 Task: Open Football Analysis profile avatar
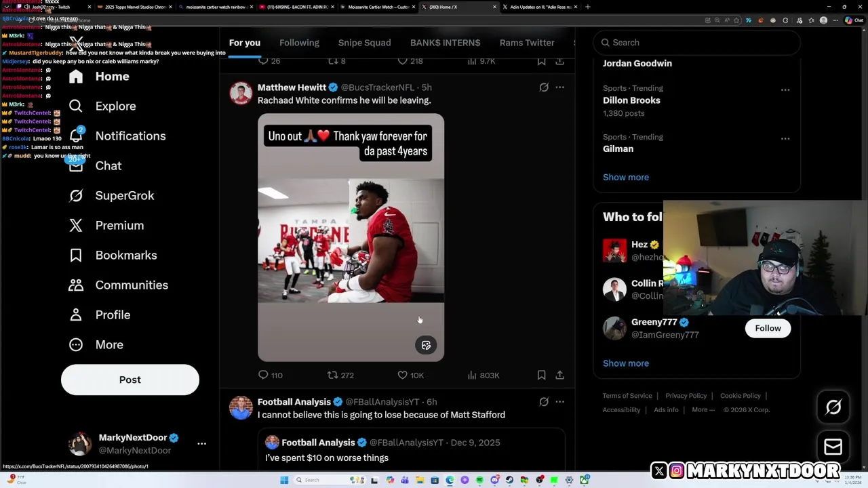point(241,407)
